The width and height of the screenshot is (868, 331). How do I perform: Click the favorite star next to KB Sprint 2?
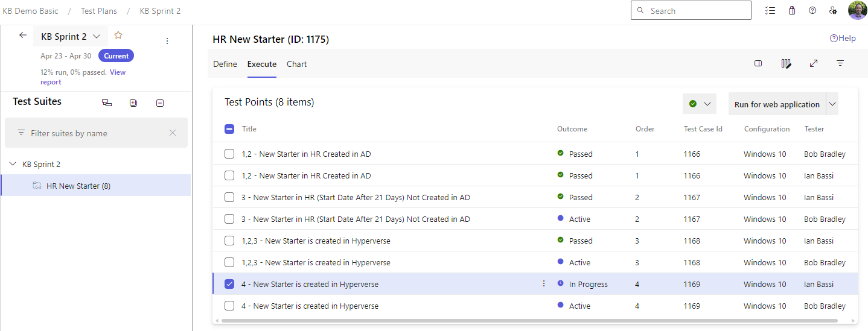[x=118, y=36]
